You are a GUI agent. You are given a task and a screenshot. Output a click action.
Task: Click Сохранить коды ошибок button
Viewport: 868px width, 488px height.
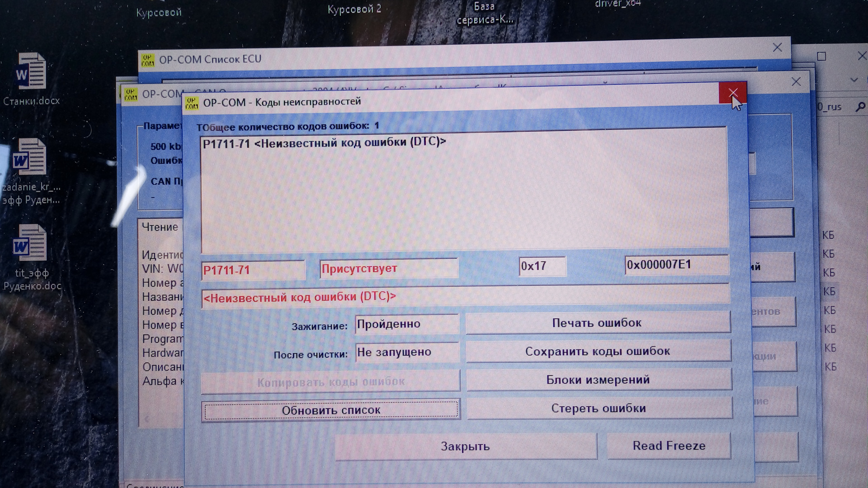pyautogui.click(x=598, y=351)
